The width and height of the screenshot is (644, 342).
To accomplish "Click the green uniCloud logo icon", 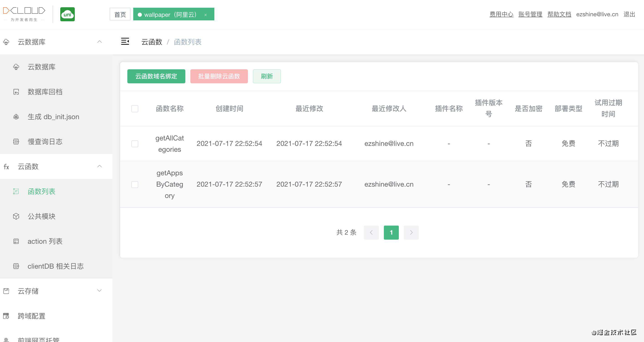I will [68, 14].
